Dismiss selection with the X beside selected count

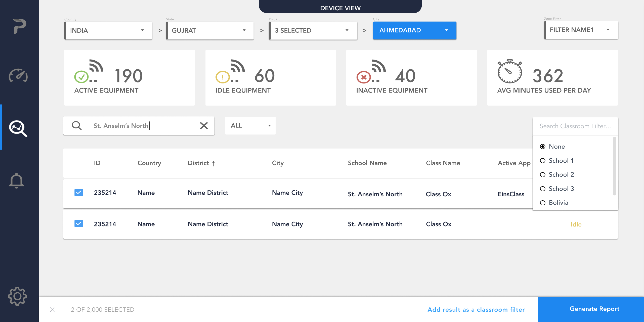coord(52,309)
